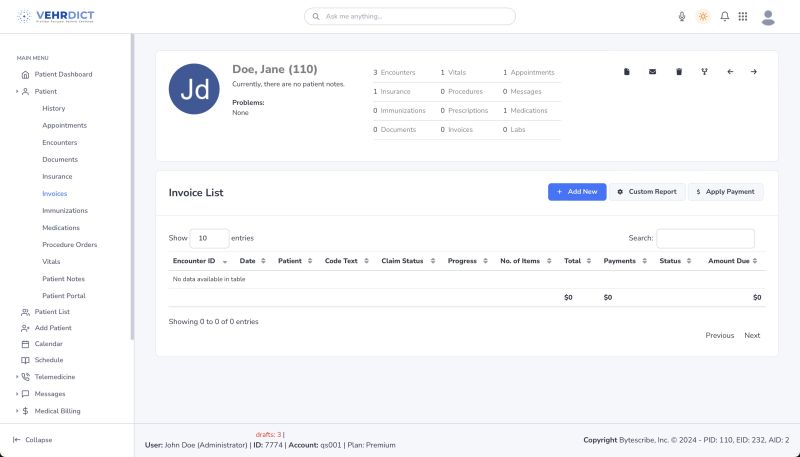This screenshot has width=800, height=457.
Task: Expand the Telemedicine menu
Action: point(17,377)
